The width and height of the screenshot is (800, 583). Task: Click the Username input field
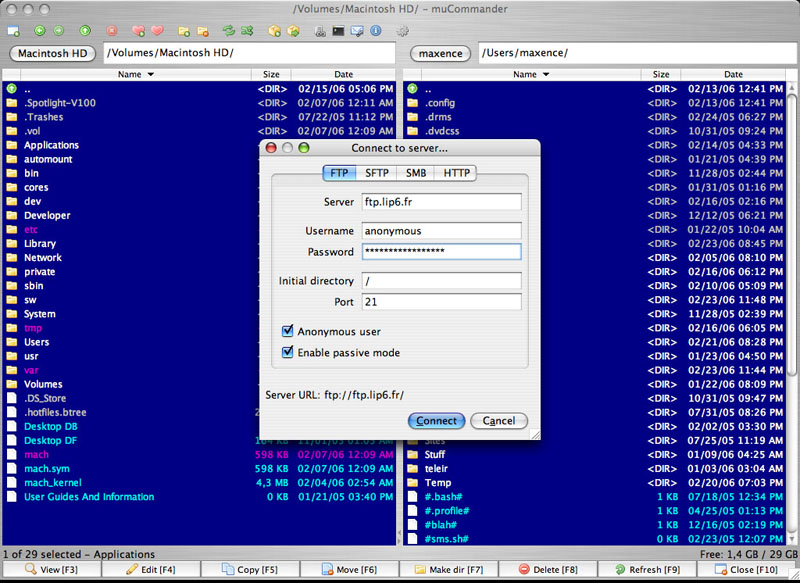pyautogui.click(x=441, y=231)
